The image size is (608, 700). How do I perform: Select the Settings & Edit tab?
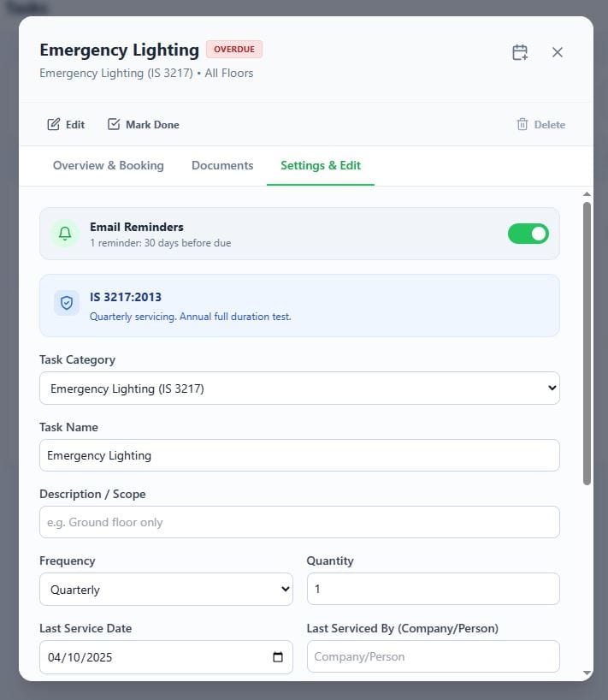(321, 165)
